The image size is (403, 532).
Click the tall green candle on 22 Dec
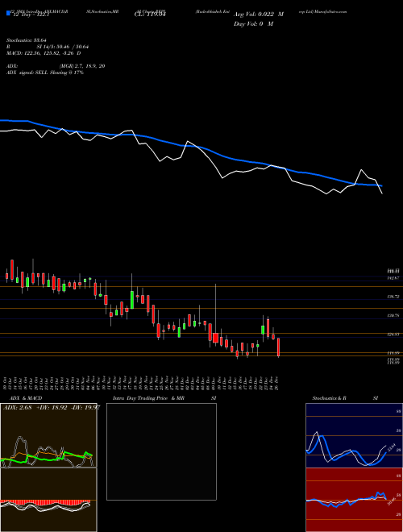pyautogui.click(x=263, y=328)
